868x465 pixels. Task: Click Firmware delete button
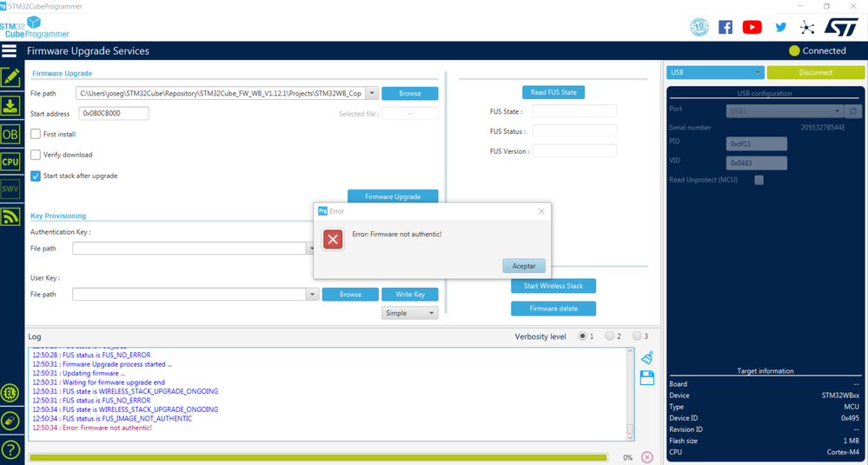(553, 309)
